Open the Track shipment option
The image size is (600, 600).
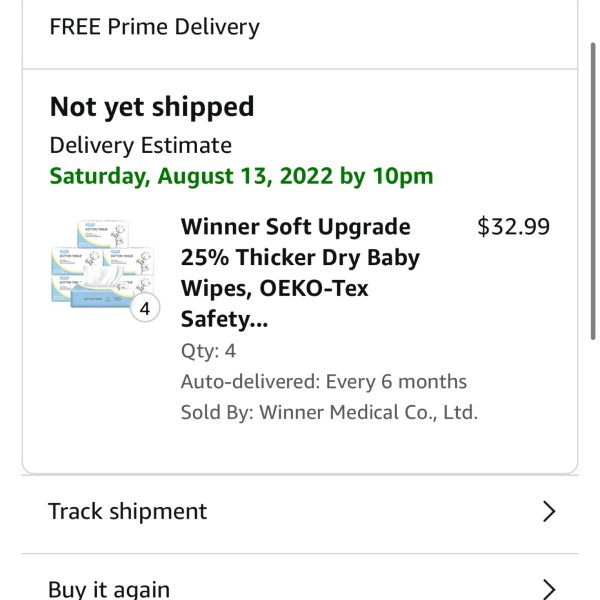point(300,512)
